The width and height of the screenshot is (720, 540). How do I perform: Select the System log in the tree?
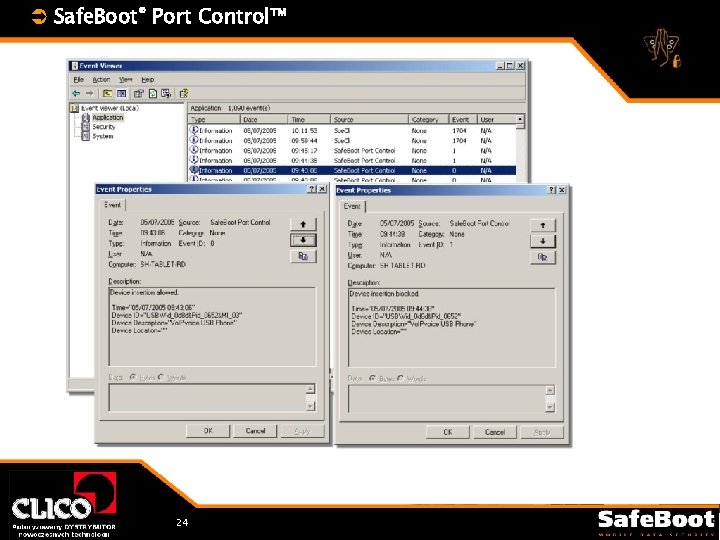click(102, 136)
